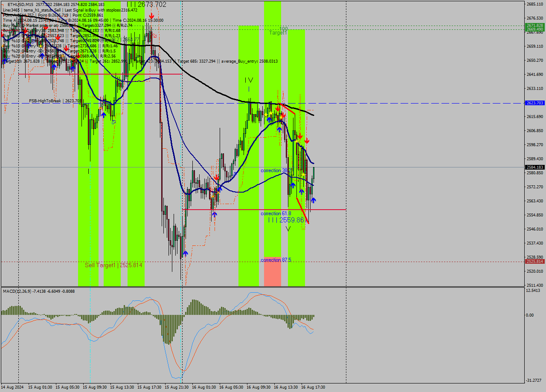The height and width of the screenshot is (392, 546).
Task: Click the green 2671.828 price tag on the axis
Action: click(534, 25)
